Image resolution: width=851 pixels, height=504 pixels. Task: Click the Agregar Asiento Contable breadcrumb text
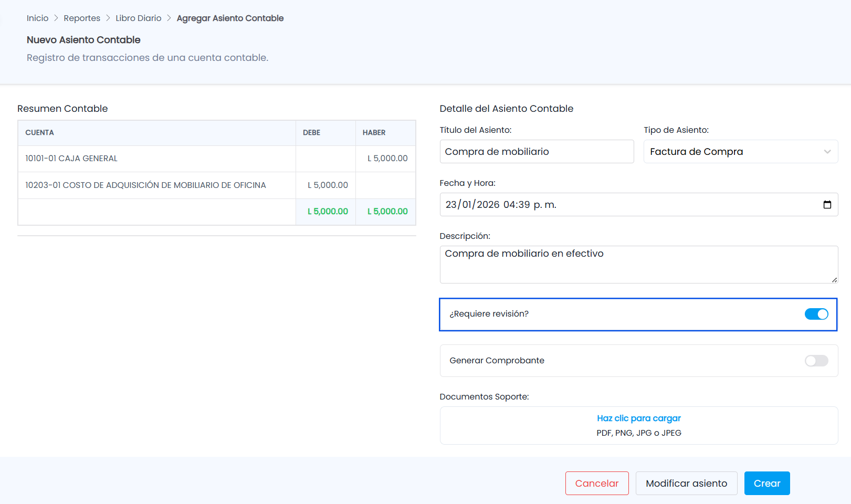230,18
